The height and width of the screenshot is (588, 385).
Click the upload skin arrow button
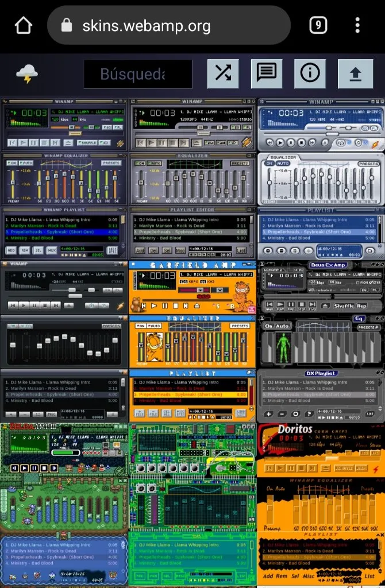click(x=355, y=74)
